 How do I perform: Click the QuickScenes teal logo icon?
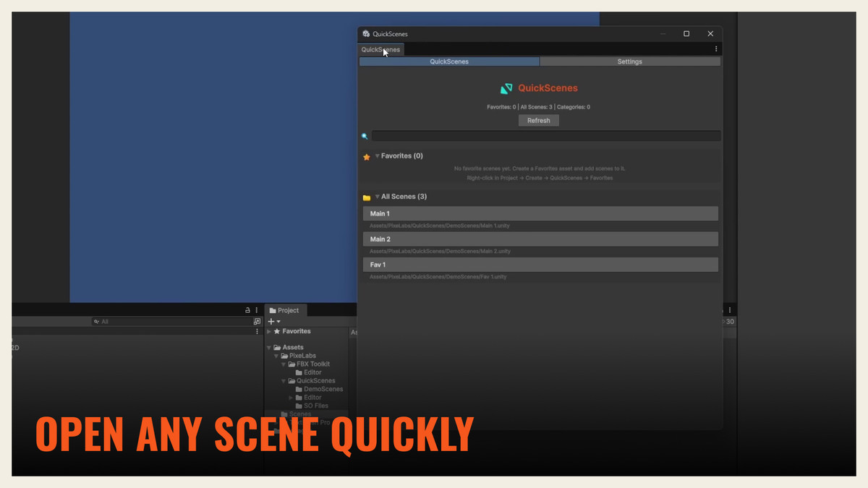[x=506, y=88]
